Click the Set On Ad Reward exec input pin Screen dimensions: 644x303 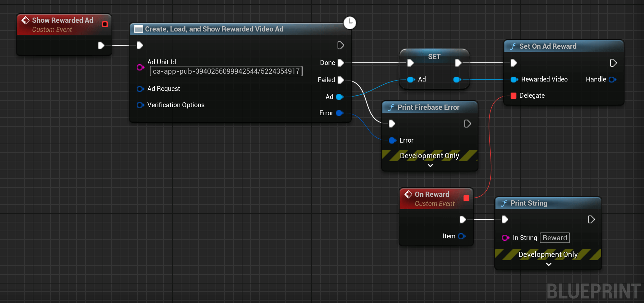(514, 63)
